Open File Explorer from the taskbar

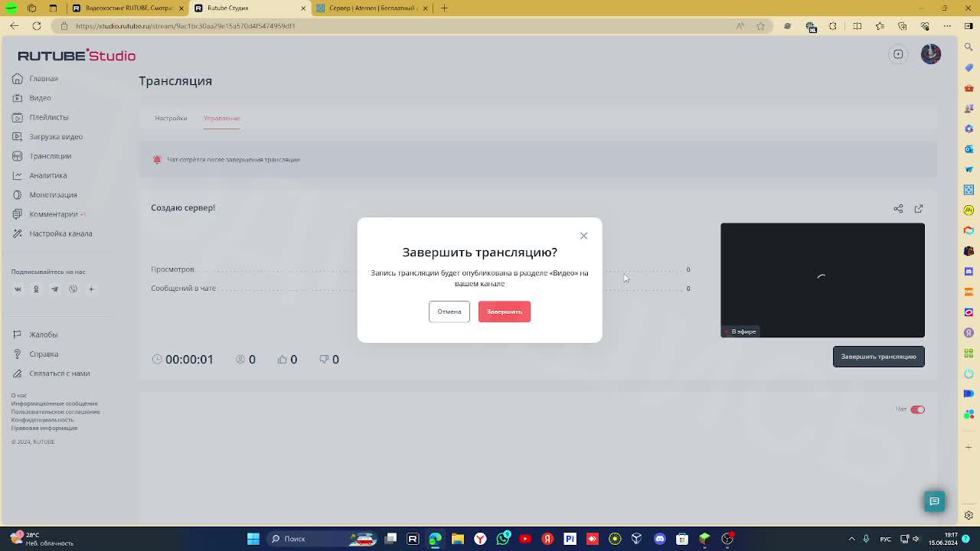click(x=458, y=539)
